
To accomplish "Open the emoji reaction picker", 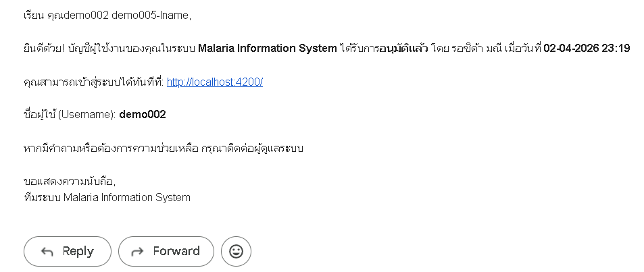I will [236, 251].
